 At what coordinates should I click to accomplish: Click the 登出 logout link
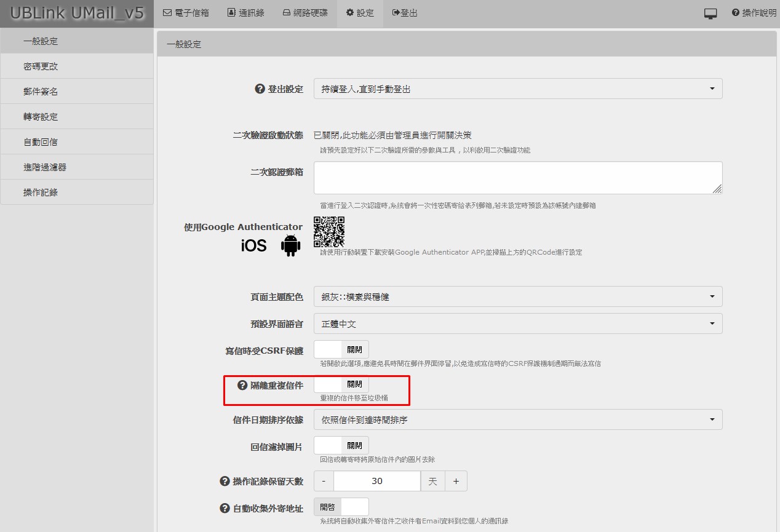(405, 13)
